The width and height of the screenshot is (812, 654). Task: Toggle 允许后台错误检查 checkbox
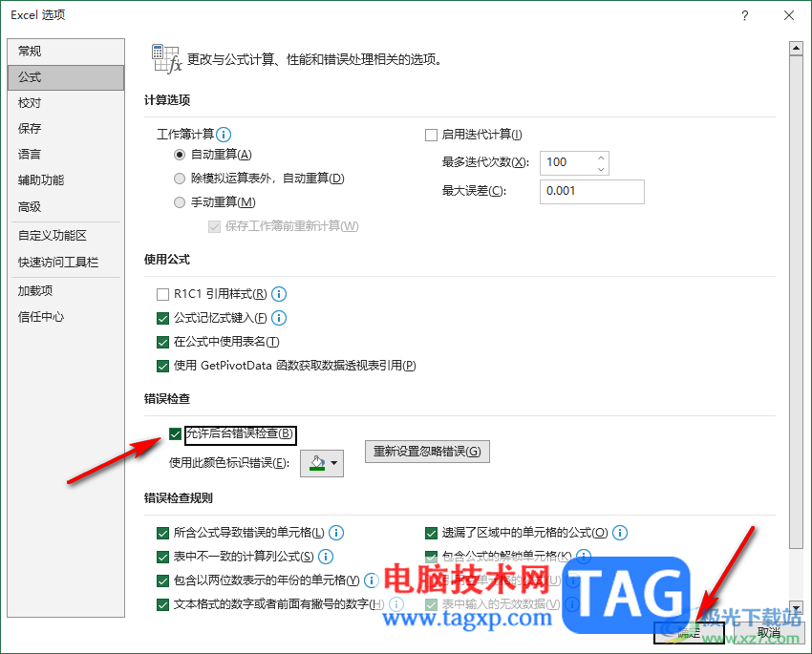(175, 433)
